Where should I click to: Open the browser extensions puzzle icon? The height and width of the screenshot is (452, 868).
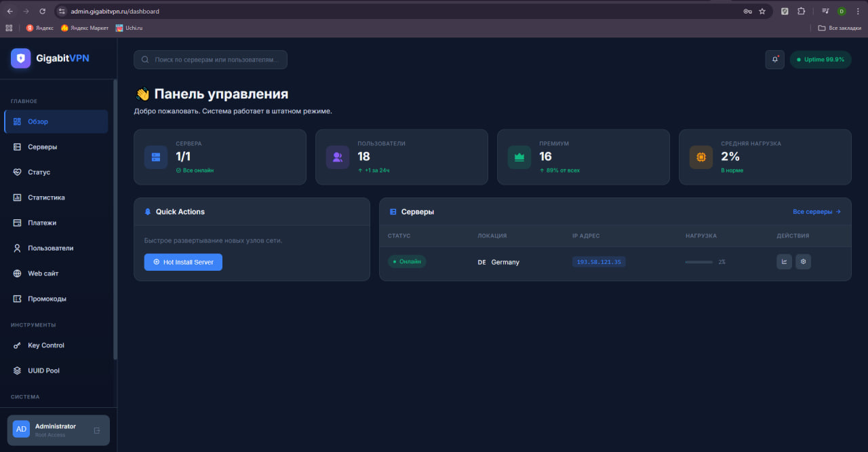tap(801, 12)
